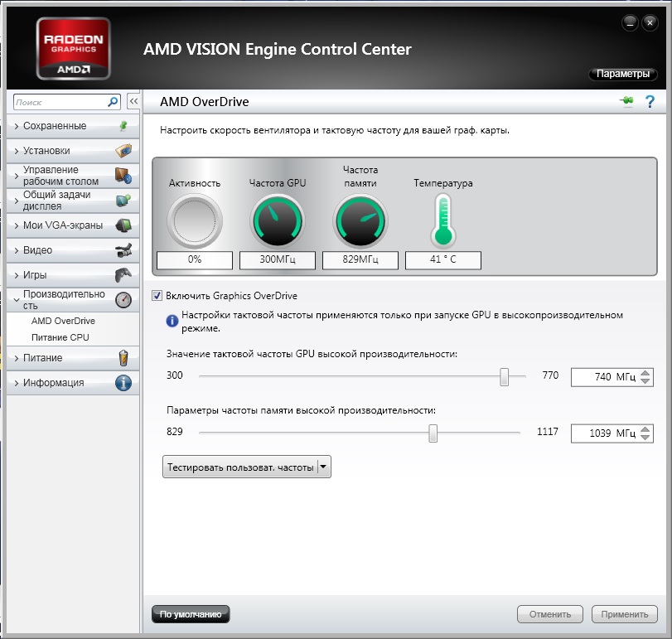Click the Частота памяти memory clock gauge

(x=360, y=220)
